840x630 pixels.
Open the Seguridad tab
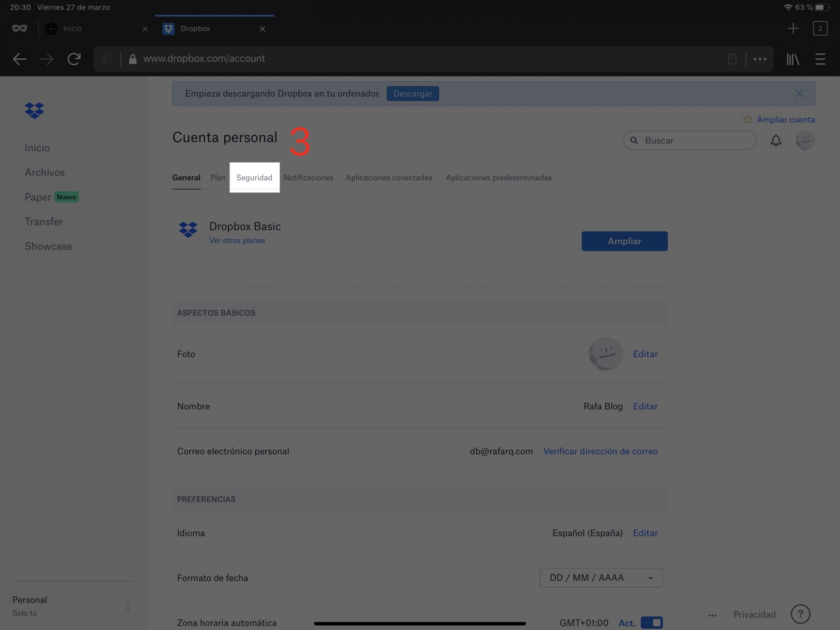pyautogui.click(x=254, y=178)
